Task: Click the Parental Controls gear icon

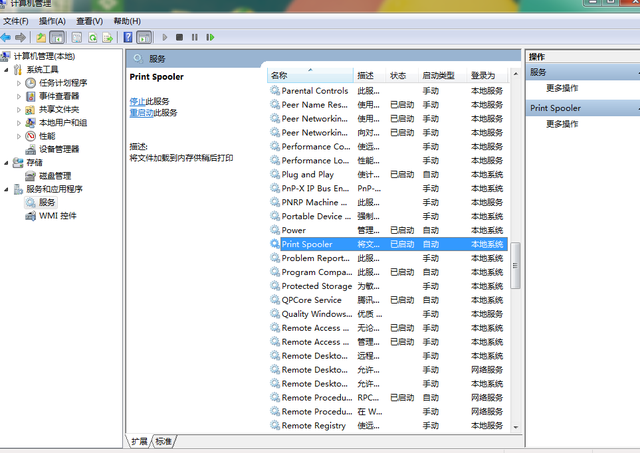Action: coord(275,91)
